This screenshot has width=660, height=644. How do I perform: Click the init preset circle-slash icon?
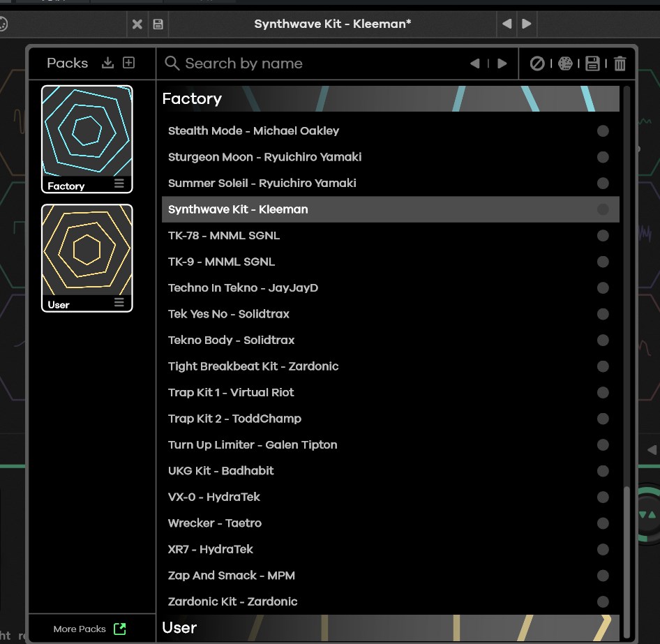coord(537,63)
